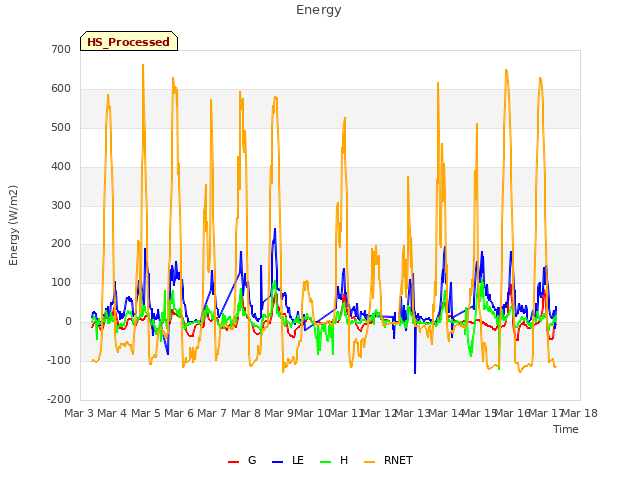Click the orange RNET legend color marker
This screenshot has height=480, width=640.
click(x=369, y=462)
